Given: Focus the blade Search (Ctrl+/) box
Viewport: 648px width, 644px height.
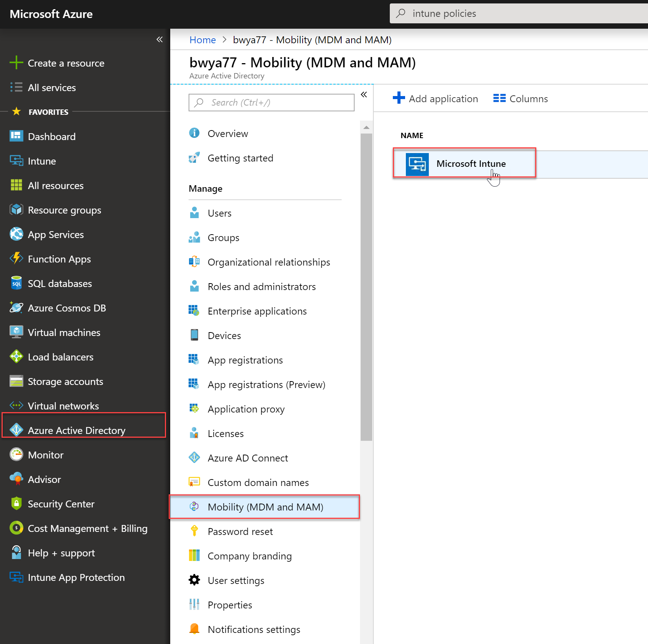Looking at the screenshot, I should tap(272, 103).
